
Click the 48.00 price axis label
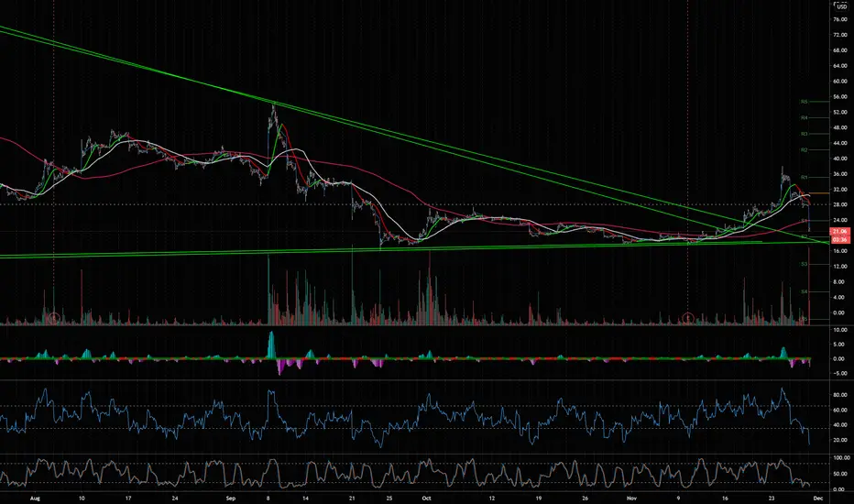tap(840, 128)
